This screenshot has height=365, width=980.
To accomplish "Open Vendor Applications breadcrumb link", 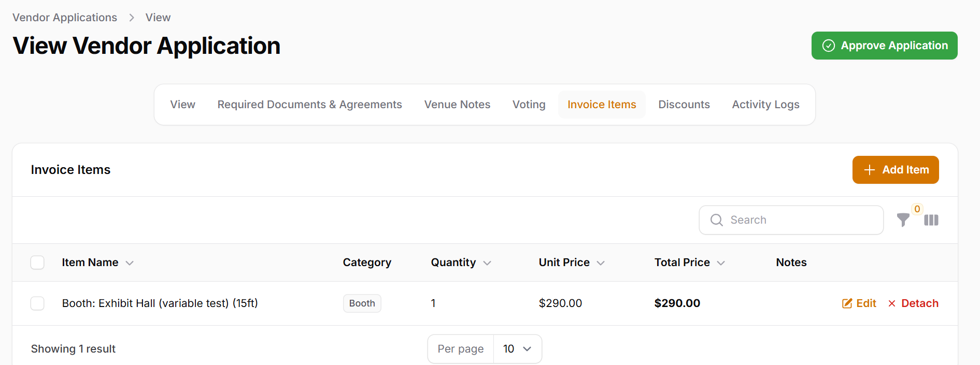I will click(x=65, y=18).
